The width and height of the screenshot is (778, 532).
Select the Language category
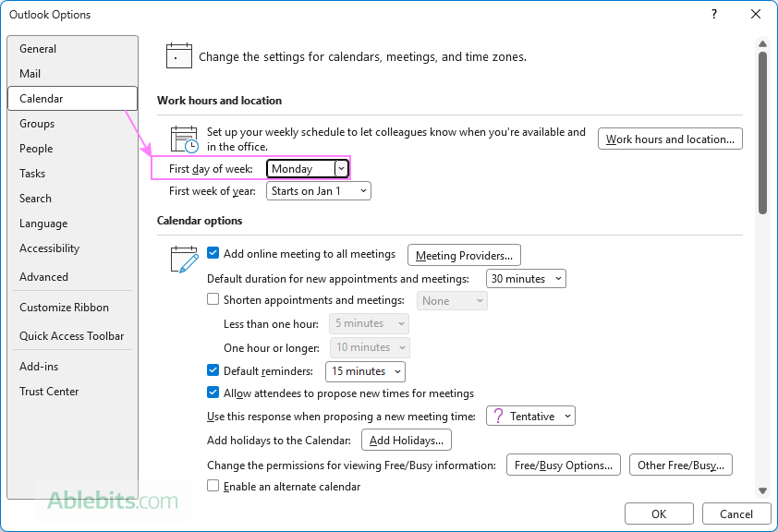(x=72, y=224)
